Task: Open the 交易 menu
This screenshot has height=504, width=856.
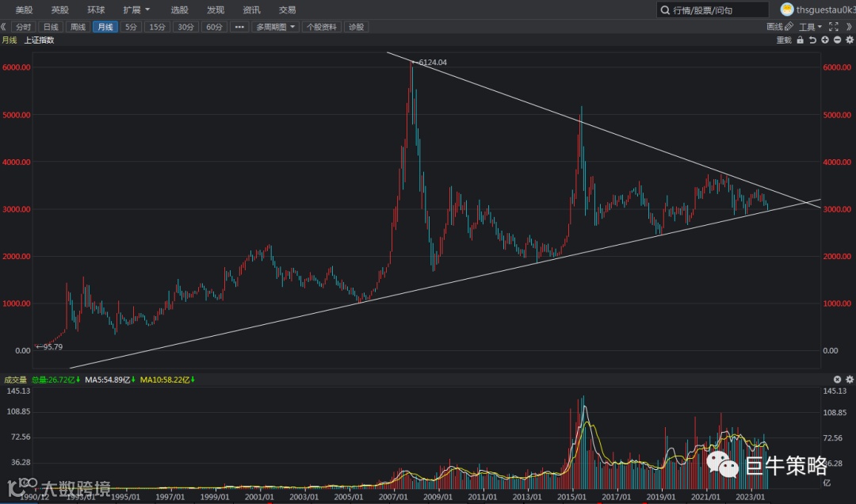Action: pos(287,10)
